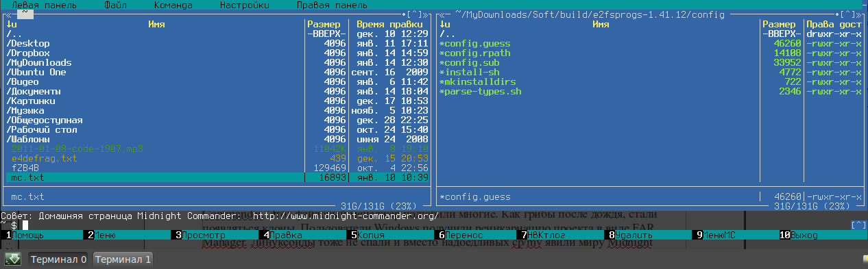
Task: Switch to the Терминал 0 tab
Action: pyautogui.click(x=58, y=259)
